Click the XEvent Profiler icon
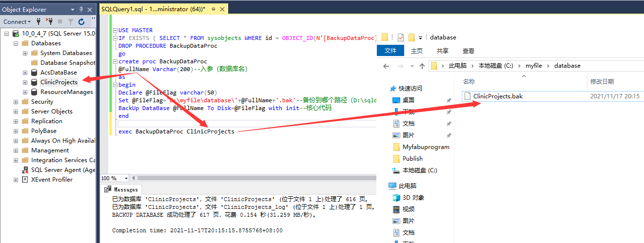The width and height of the screenshot is (644, 243). 25,180
